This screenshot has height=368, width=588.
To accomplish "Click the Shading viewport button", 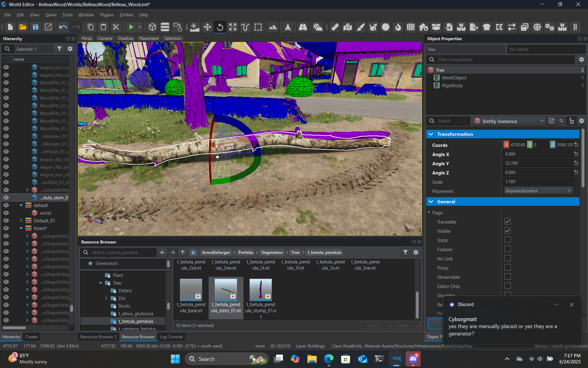I will [126, 38].
